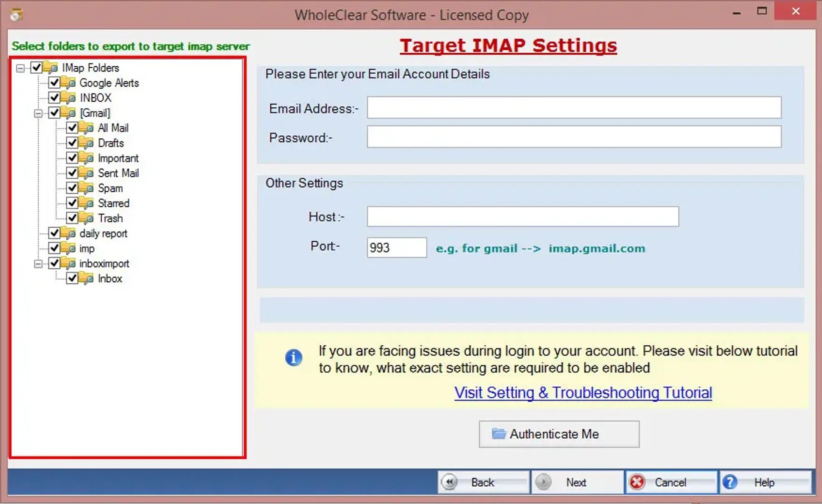Click the app icon in title bar
The height and width of the screenshot is (504, 822).
pyautogui.click(x=16, y=14)
